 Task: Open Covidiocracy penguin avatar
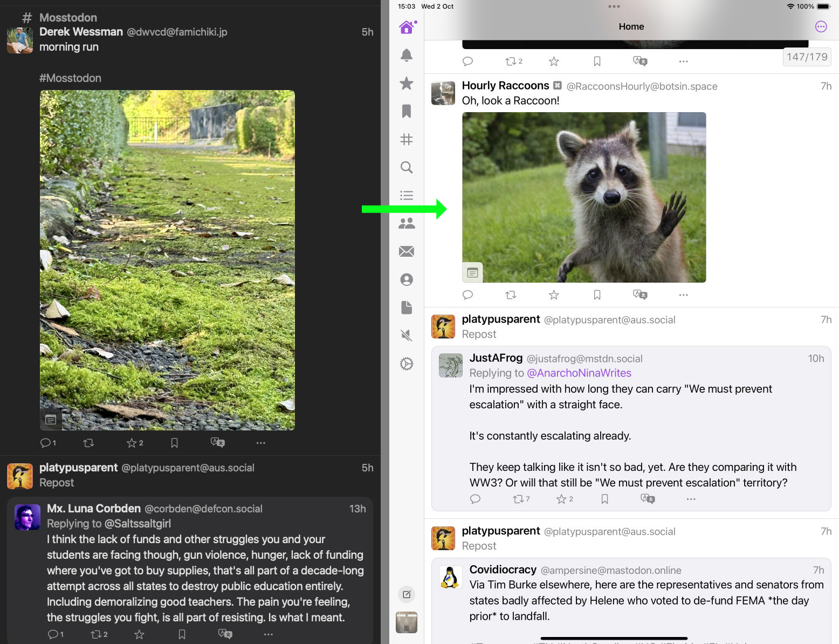(x=451, y=577)
